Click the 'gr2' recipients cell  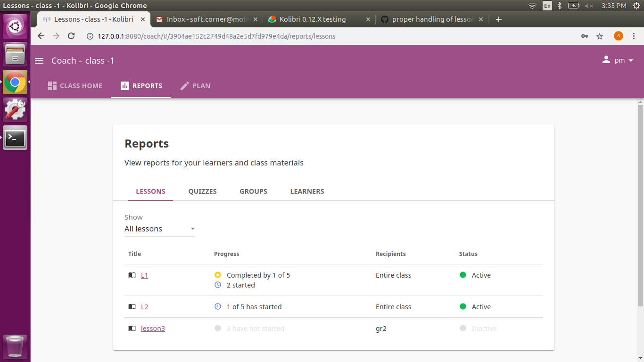click(x=381, y=329)
